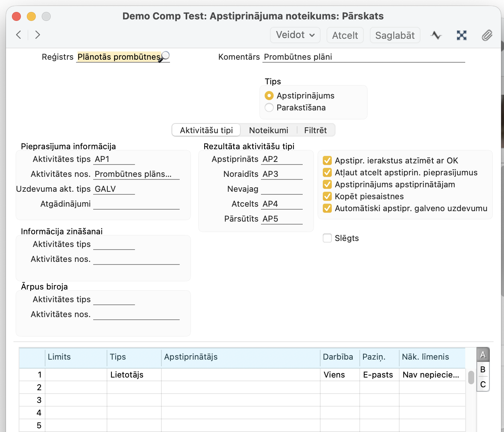Open the activity workflow zigzag icon
504x432 pixels.
(x=436, y=35)
